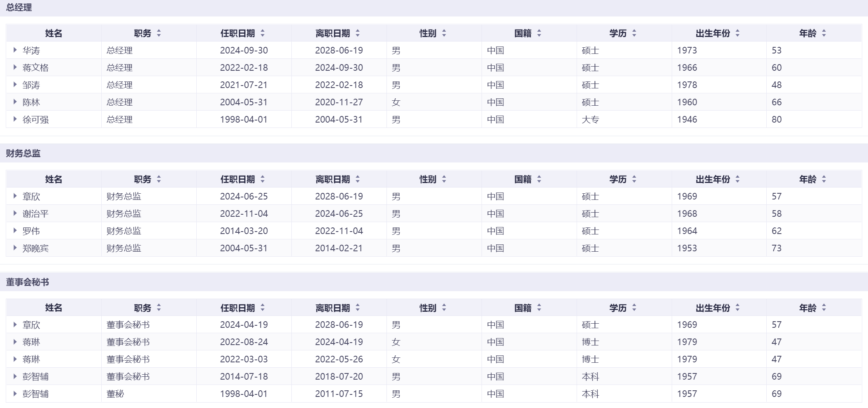Click the 董事会秘书 section header
The image size is (868, 408).
(28, 282)
